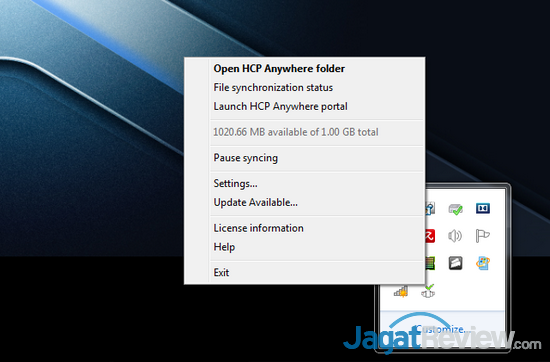Click the Avira red umbrella tray icon

[430, 236]
